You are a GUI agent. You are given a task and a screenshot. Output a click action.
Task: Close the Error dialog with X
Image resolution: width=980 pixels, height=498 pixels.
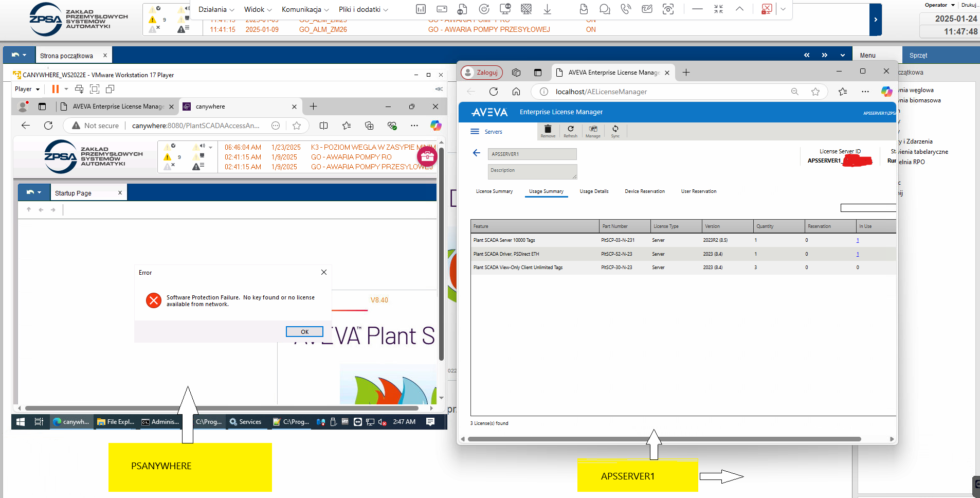pos(324,272)
